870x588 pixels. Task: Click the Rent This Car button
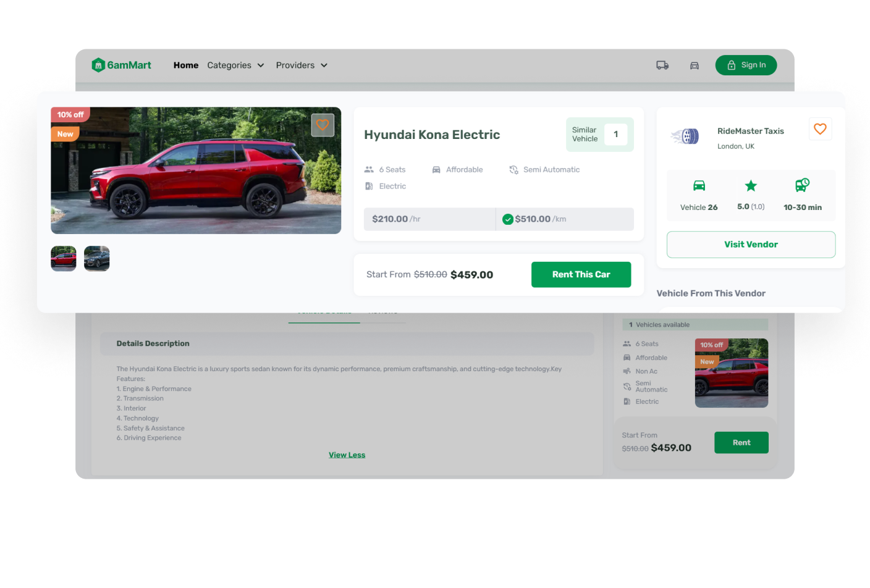pos(581,275)
